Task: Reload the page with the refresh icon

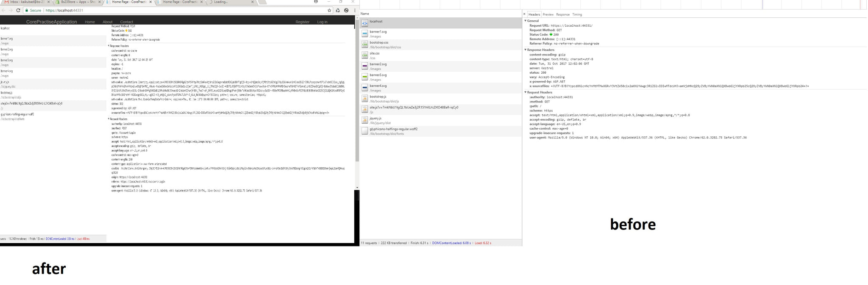Action: 18,10
